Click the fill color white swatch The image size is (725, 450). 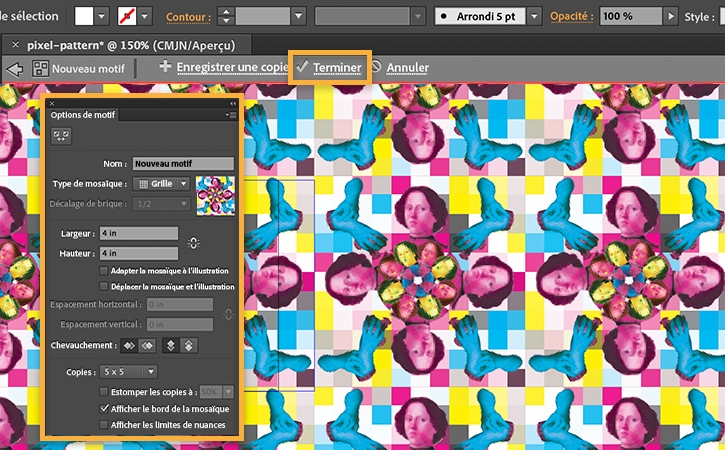pos(84,16)
